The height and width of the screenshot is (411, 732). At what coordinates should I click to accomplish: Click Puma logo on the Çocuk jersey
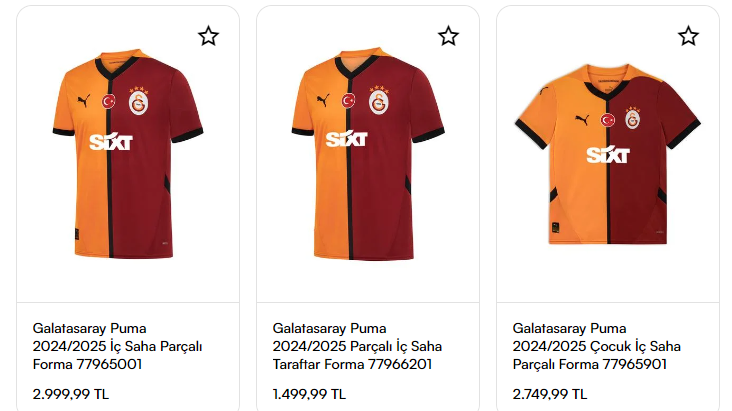[x=582, y=120]
